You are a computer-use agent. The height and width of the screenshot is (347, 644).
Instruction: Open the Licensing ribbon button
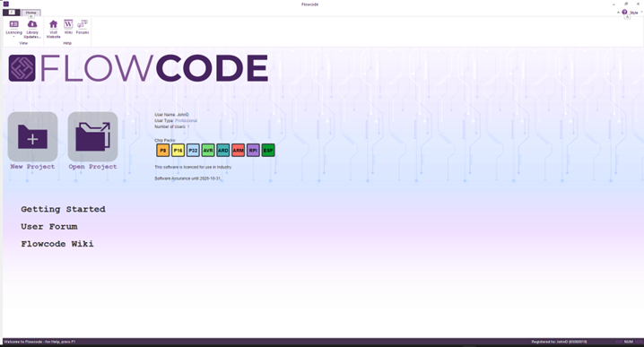tap(13, 28)
